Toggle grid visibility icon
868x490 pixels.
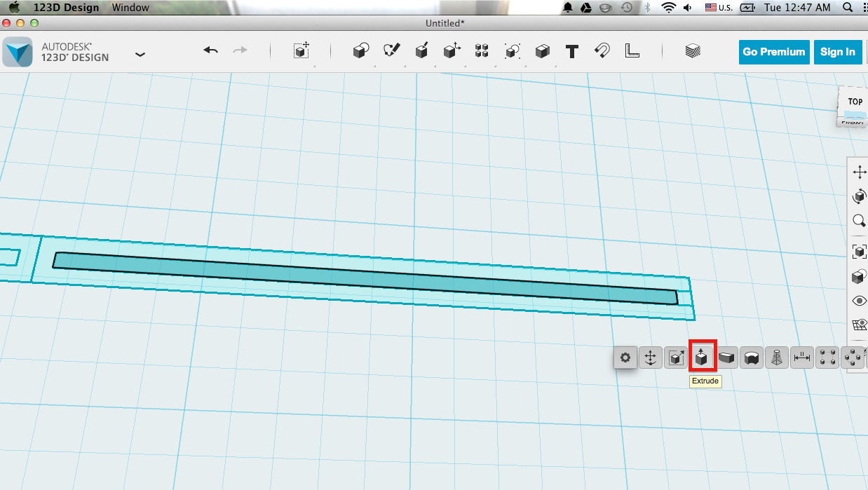[x=859, y=325]
